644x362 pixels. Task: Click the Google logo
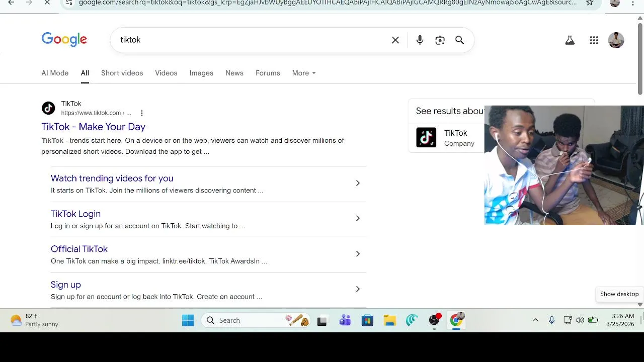64,40
